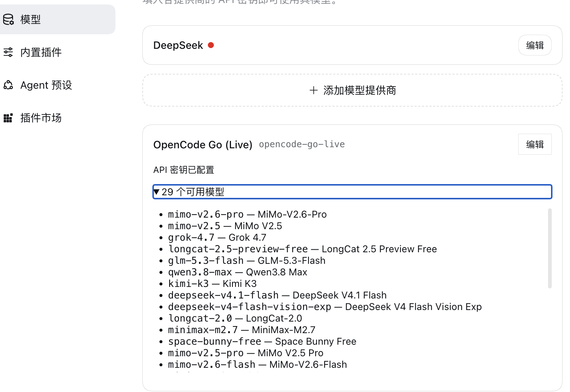Click the grid icon beside 插件市场
The image size is (570, 392).
pos(8,118)
